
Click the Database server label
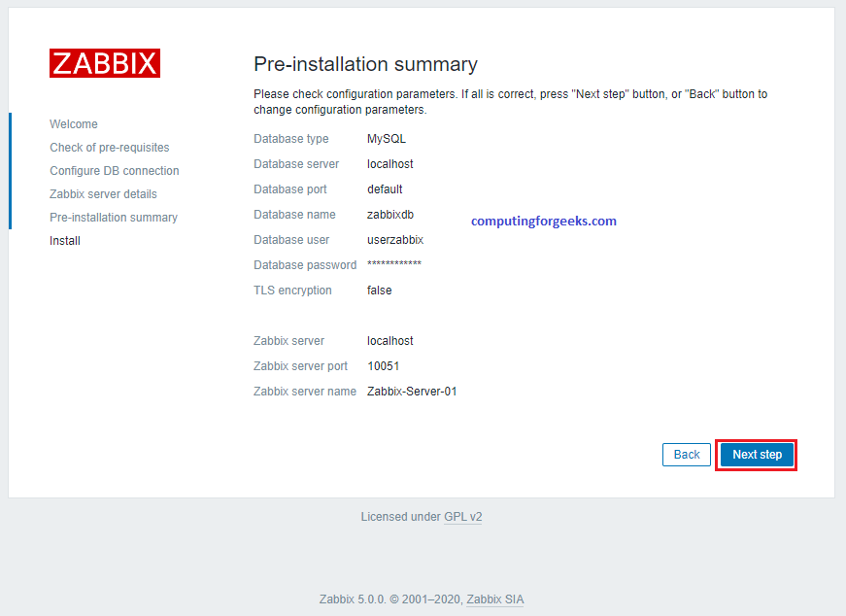click(296, 164)
